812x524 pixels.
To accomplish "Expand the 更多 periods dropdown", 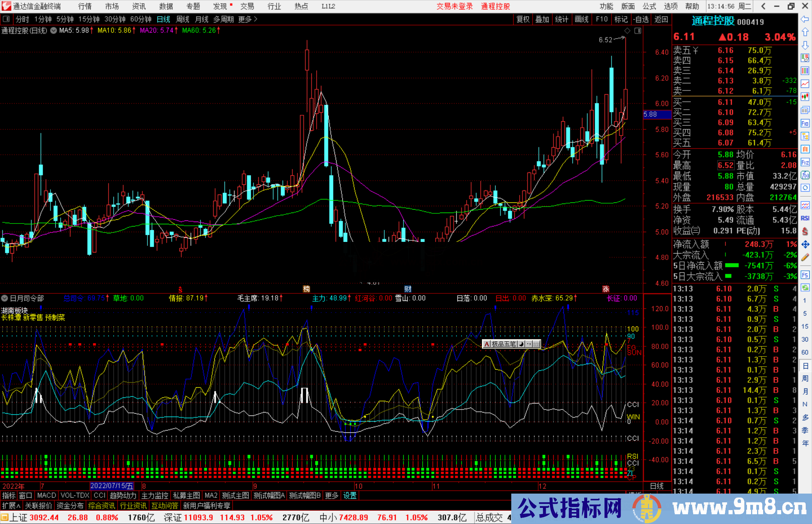I will pyautogui.click(x=248, y=19).
